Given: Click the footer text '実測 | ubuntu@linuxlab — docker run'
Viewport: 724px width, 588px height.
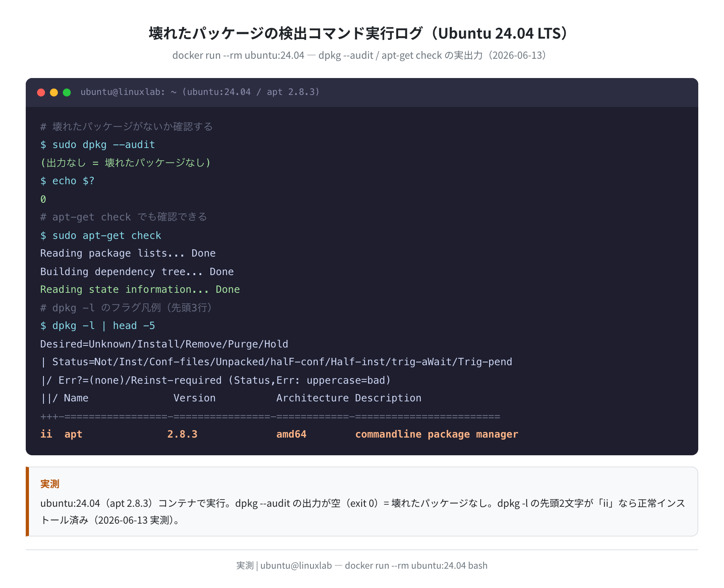Looking at the screenshot, I should tap(362, 565).
